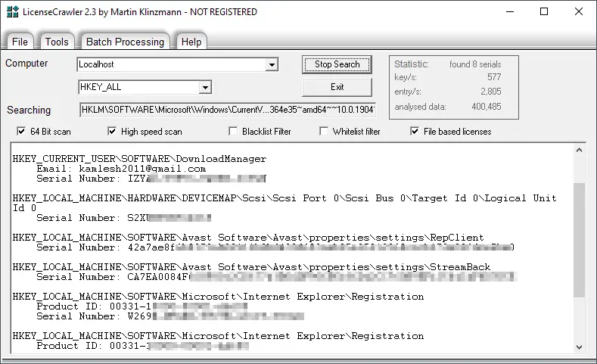597x364 pixels.
Task: Click the 'found 8 serials' statistic text
Action: 475,64
